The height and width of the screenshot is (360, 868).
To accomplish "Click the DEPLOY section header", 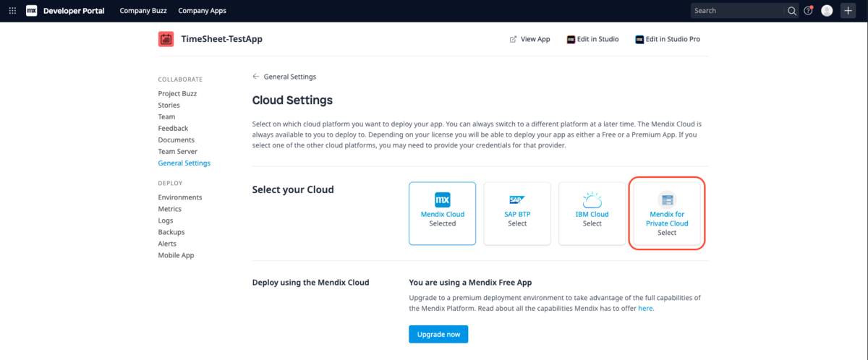I will [x=170, y=184].
